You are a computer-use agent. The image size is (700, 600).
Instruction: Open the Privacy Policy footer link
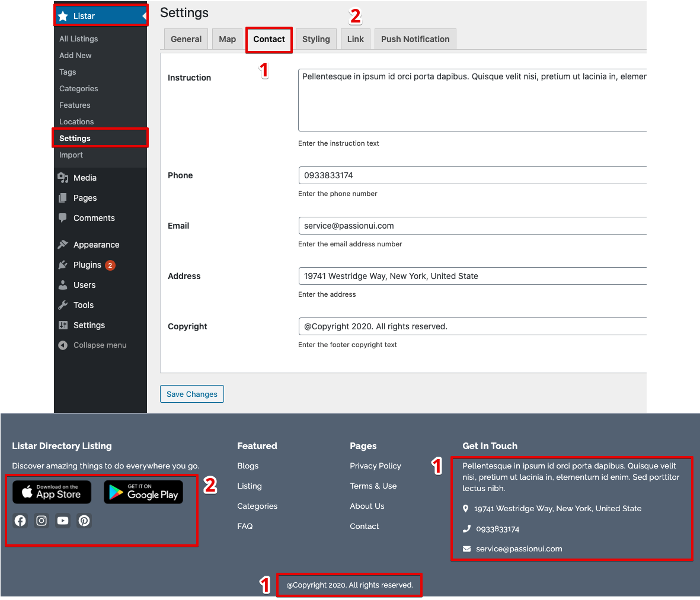375,466
